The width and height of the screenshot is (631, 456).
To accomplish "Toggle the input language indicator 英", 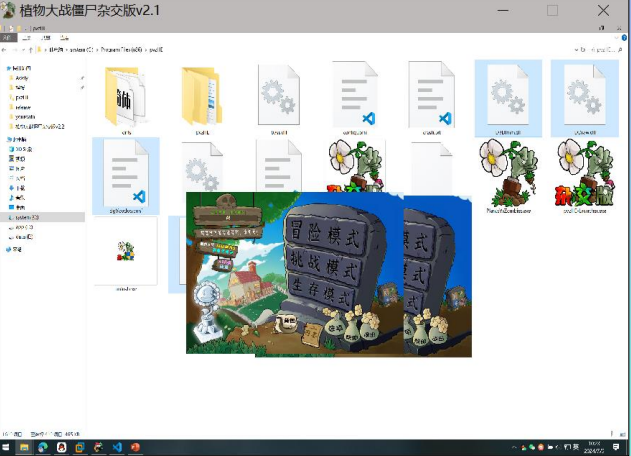I will [576, 447].
